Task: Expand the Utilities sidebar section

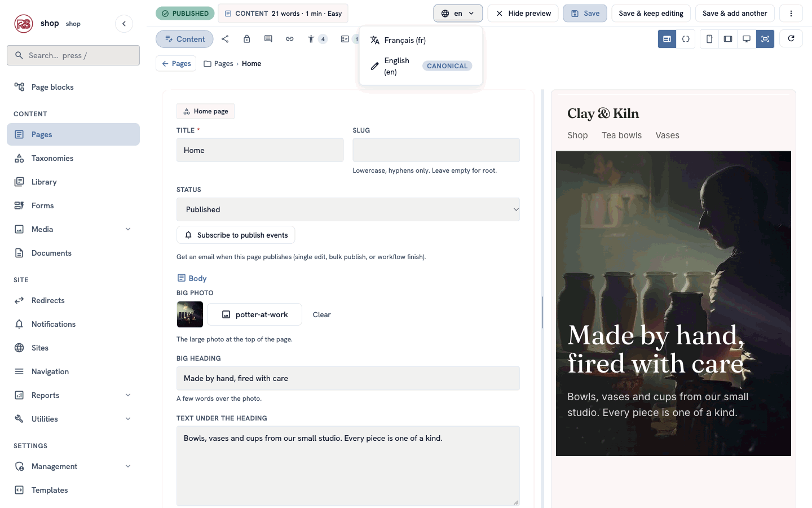Action: coord(128,419)
